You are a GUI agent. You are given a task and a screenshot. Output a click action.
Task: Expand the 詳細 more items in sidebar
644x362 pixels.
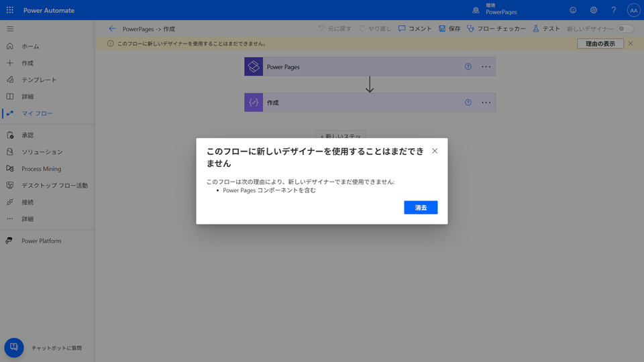[x=27, y=219]
